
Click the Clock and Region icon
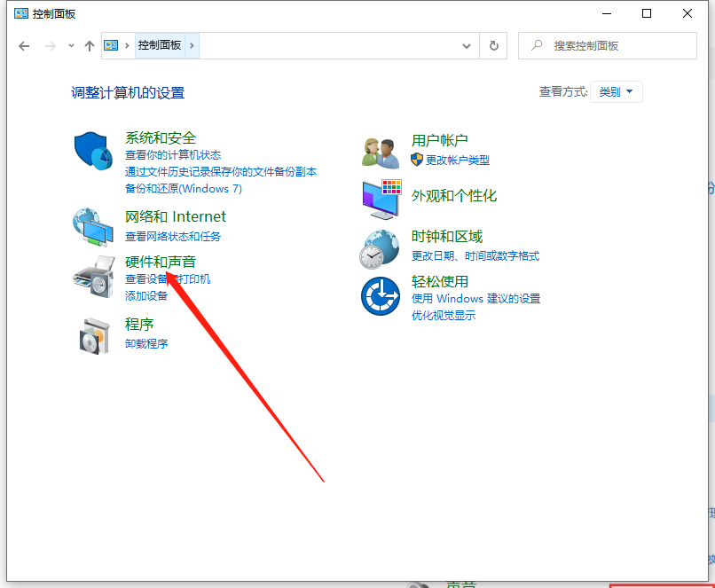381,248
